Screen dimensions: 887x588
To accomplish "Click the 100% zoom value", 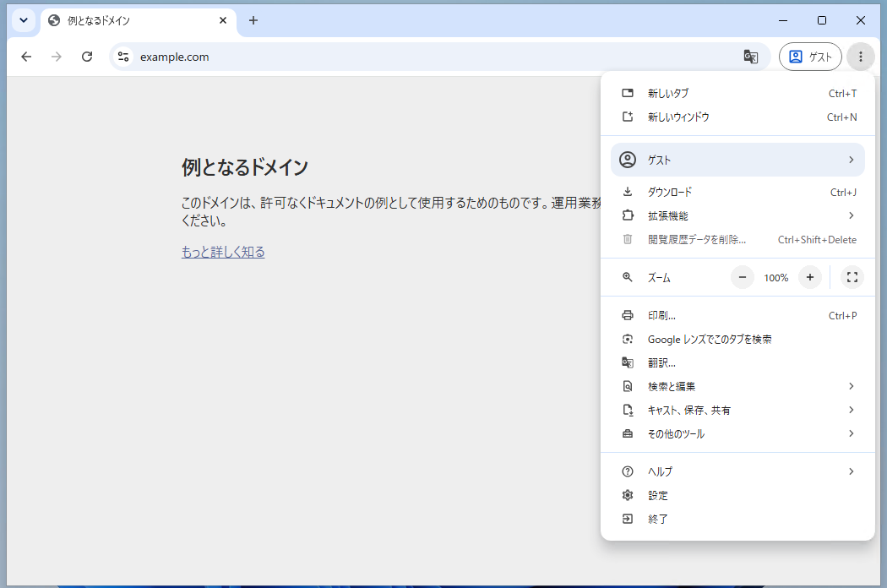I will (776, 278).
